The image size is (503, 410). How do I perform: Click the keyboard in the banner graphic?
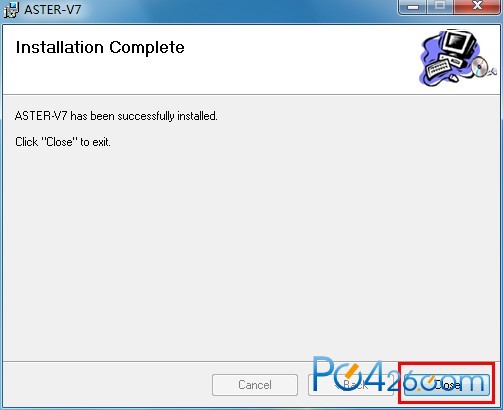[440, 68]
